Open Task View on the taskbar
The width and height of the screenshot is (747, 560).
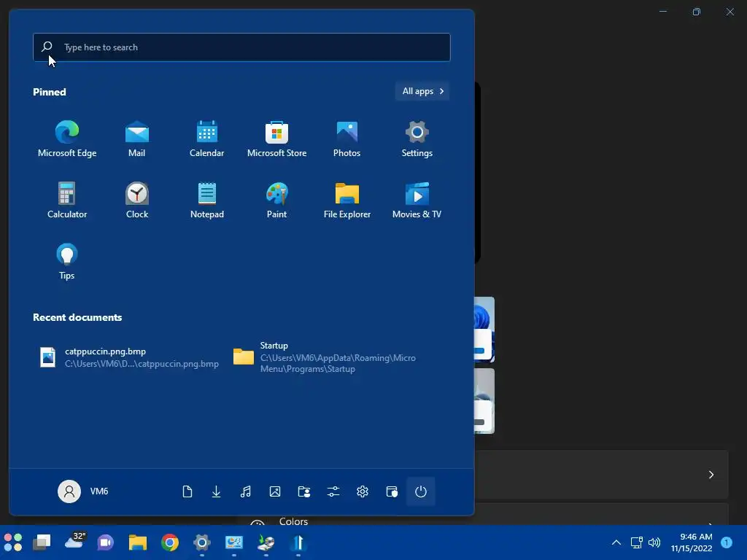coord(42,542)
